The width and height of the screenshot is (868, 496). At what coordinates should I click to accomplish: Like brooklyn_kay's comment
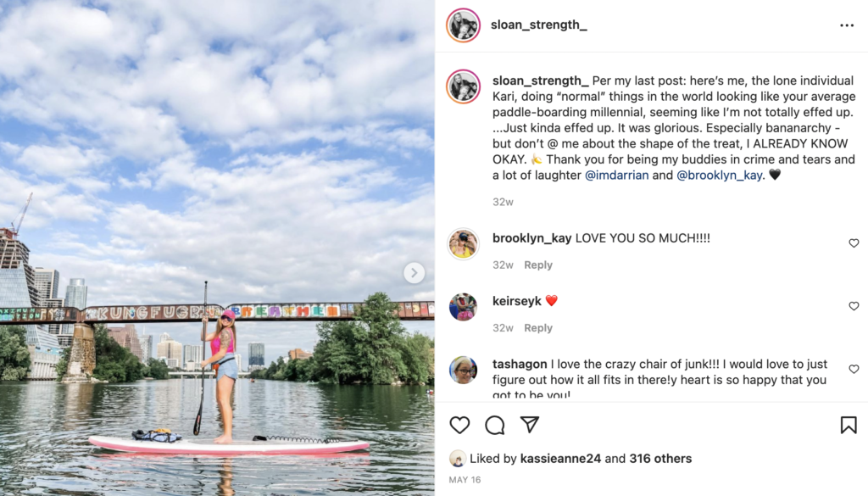(x=854, y=243)
